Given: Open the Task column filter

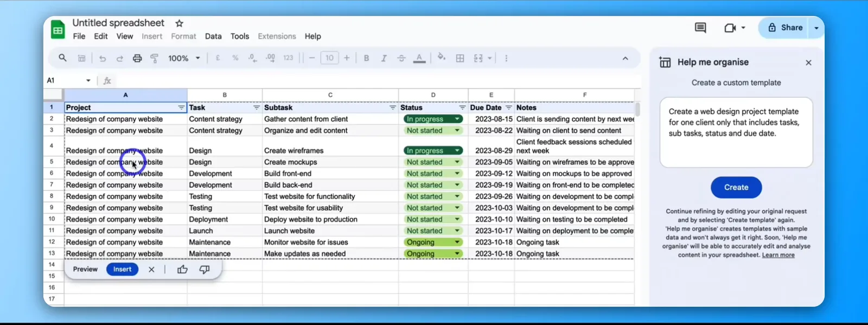Looking at the screenshot, I should [x=257, y=107].
